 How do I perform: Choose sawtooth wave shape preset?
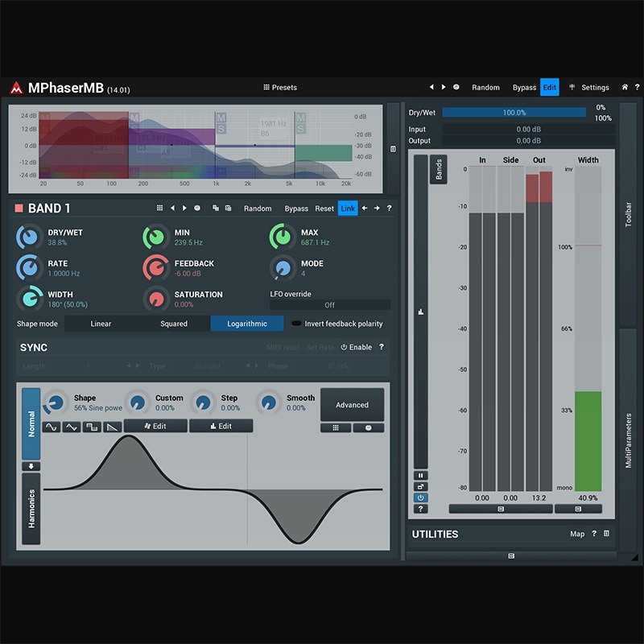[x=112, y=427]
